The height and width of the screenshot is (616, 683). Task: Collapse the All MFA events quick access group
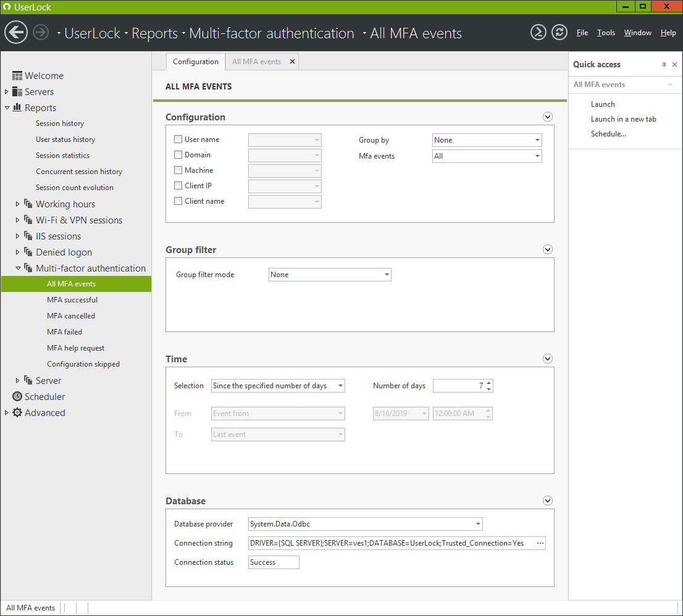(x=671, y=85)
